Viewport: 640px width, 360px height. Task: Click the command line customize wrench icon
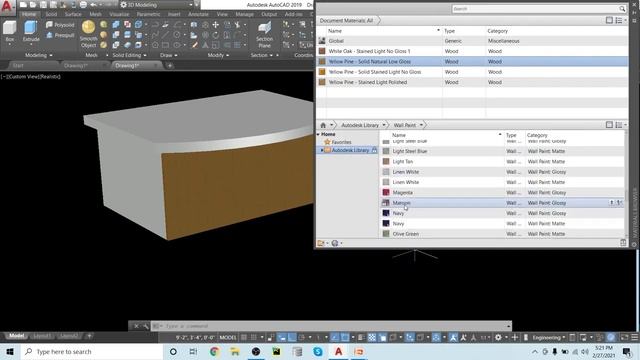[x=146, y=326]
